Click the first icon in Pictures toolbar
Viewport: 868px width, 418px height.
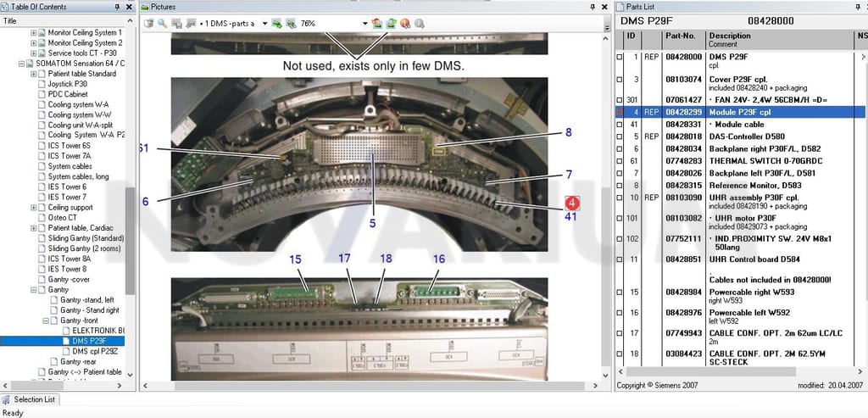[148, 23]
